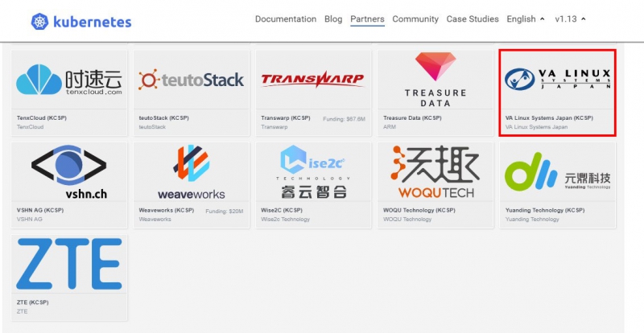Click the Transwarp red logo
Viewport: 644px width, 333px height.
pyautogui.click(x=313, y=80)
